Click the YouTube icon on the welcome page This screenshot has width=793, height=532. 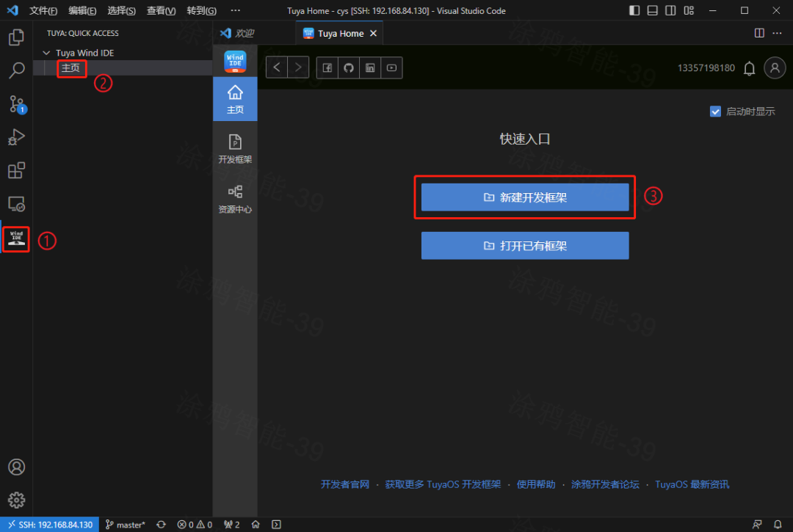(x=391, y=67)
